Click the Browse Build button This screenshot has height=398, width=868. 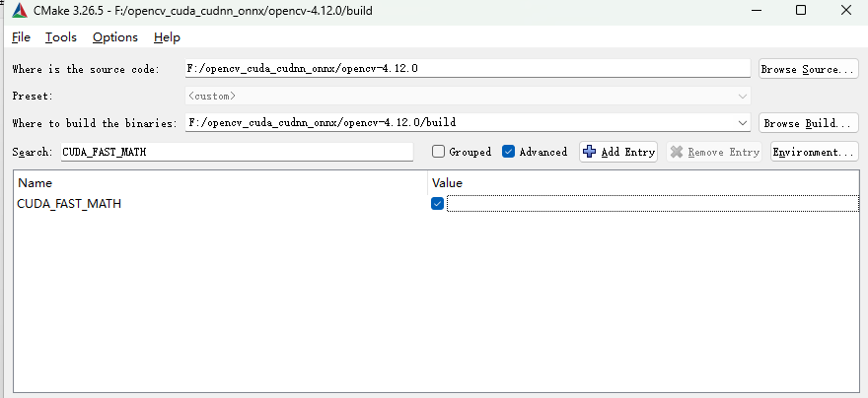pos(807,123)
